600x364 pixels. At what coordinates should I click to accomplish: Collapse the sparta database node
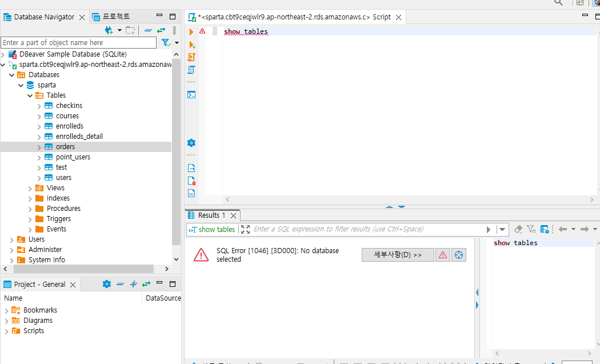tap(21, 85)
